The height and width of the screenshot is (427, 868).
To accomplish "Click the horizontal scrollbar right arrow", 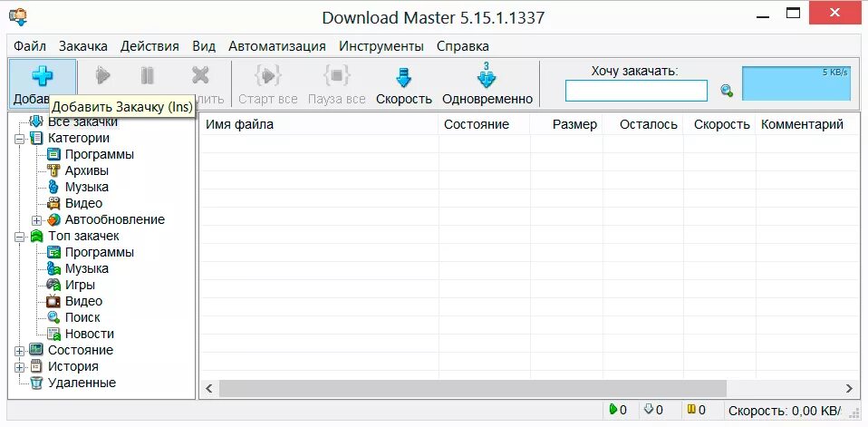I will pos(849,389).
